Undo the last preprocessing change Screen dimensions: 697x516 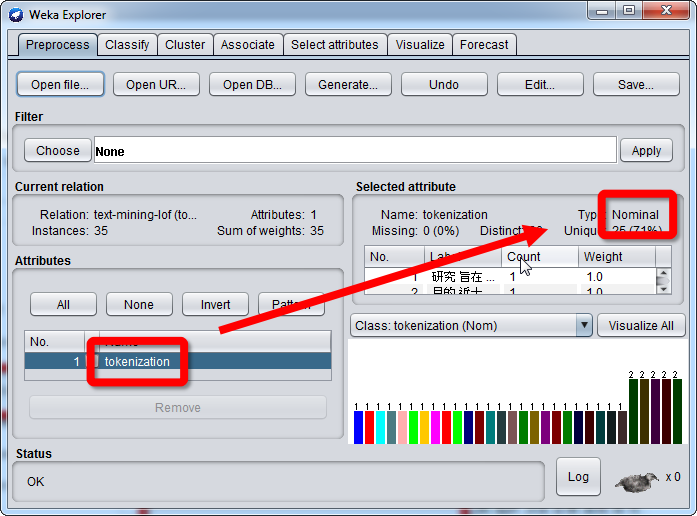[x=444, y=84]
